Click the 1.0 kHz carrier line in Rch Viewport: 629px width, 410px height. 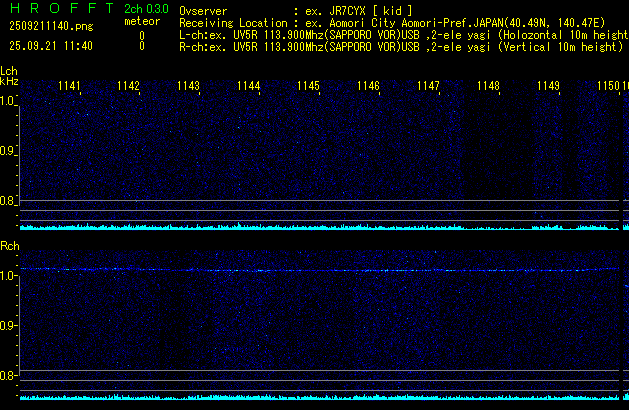coord(320,269)
